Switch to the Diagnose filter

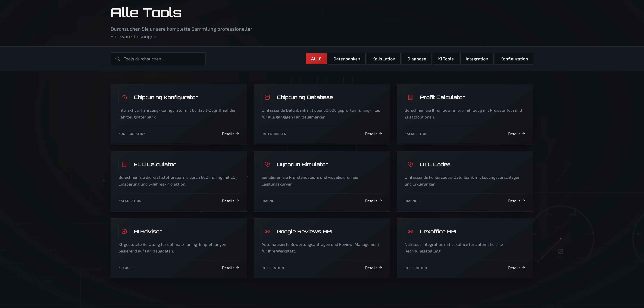416,59
